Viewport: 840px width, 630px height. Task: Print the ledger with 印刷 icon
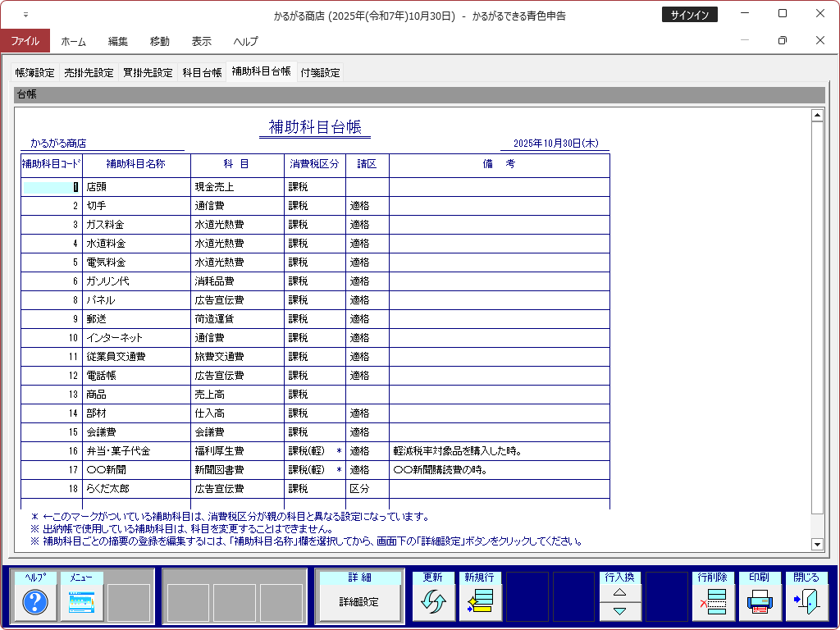(x=760, y=603)
